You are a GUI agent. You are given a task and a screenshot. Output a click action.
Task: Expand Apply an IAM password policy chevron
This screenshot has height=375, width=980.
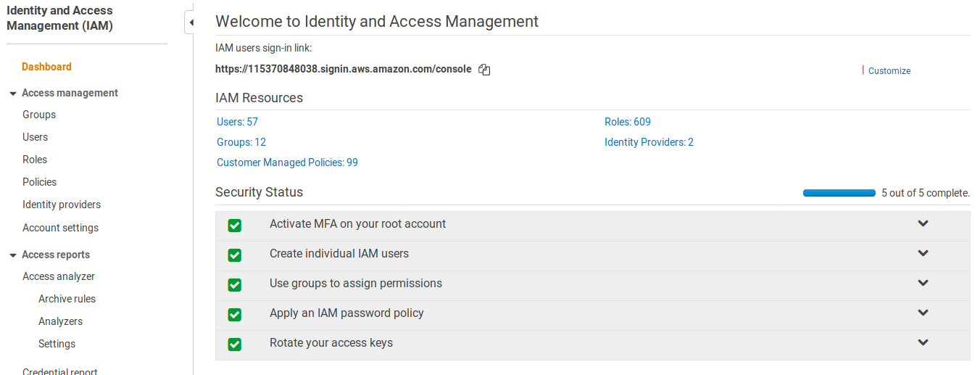923,313
